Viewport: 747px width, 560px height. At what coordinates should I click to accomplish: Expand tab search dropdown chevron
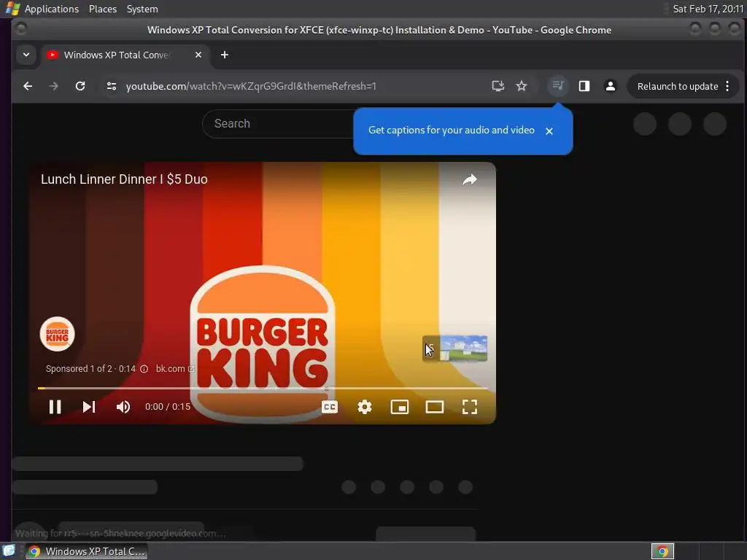(26, 55)
